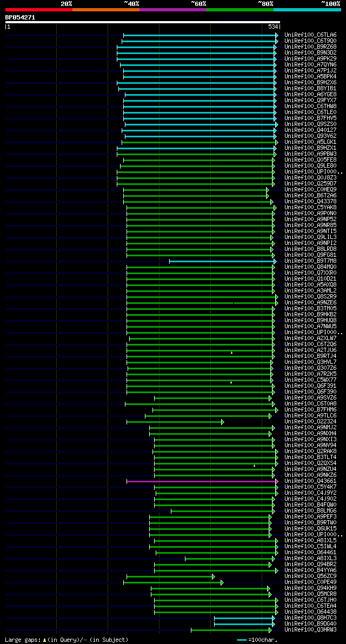Select the UniRef100_A9PBW3 label
The image size is (346, 644).
[x=310, y=154]
